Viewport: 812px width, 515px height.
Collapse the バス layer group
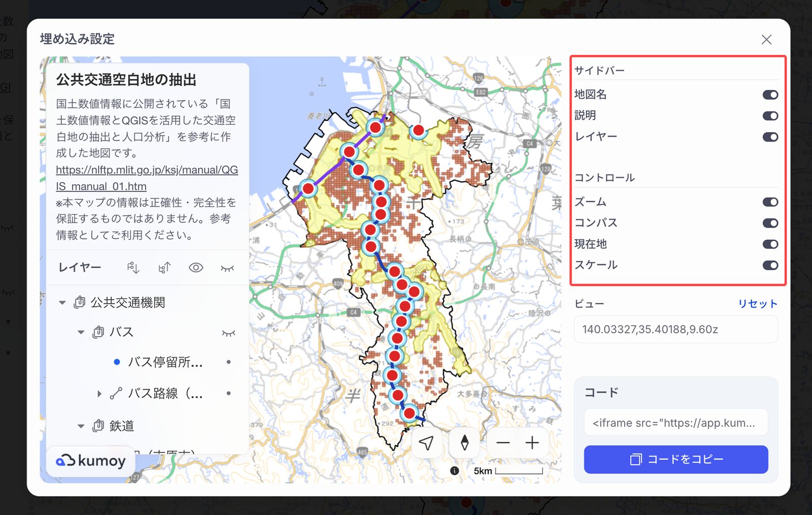(81, 332)
